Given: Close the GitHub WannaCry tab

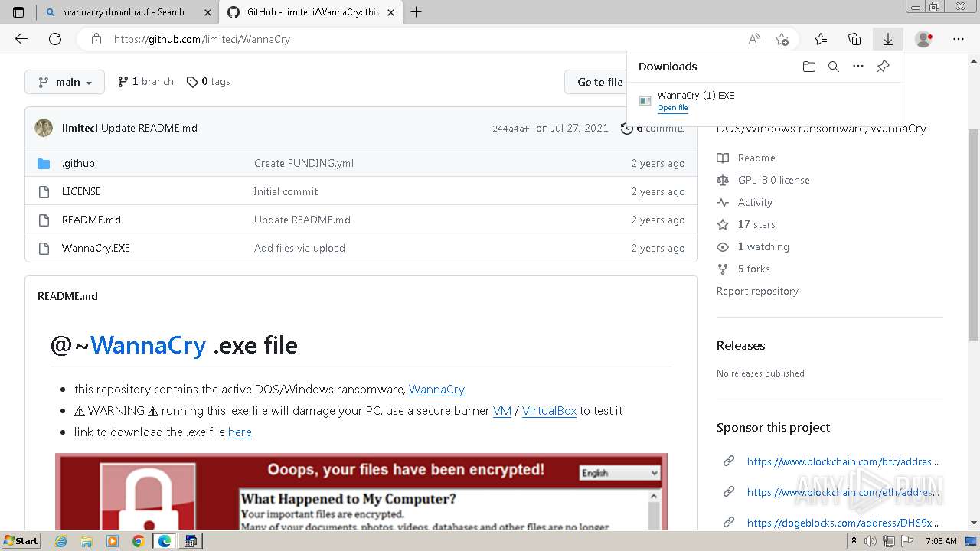Looking at the screenshot, I should pos(391,12).
